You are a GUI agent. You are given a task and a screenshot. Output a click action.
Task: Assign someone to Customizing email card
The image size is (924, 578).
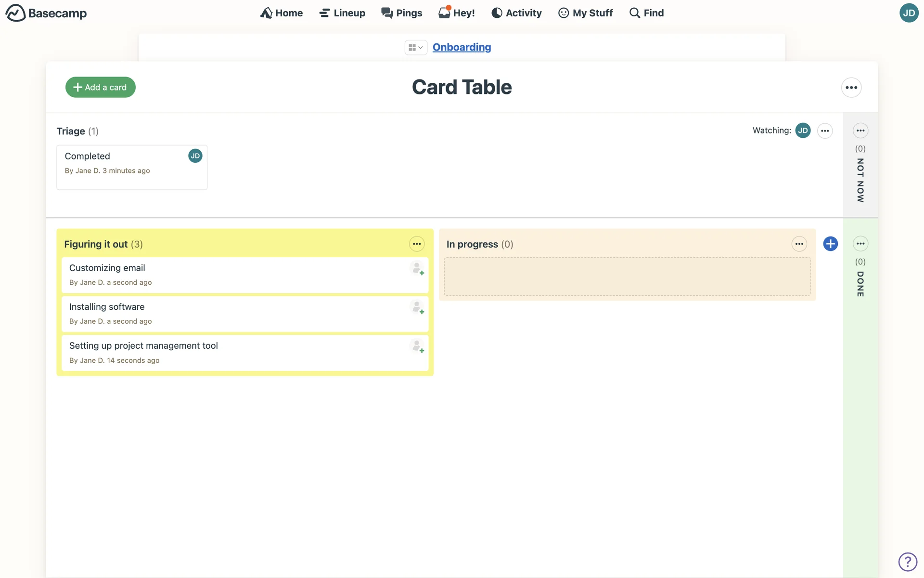pos(417,268)
